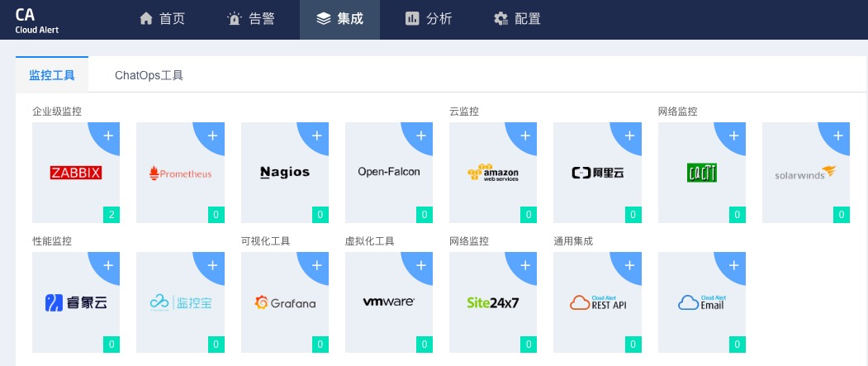Click the Cloud Alert Email logo
This screenshot has width=868, height=366.
pyautogui.click(x=701, y=302)
